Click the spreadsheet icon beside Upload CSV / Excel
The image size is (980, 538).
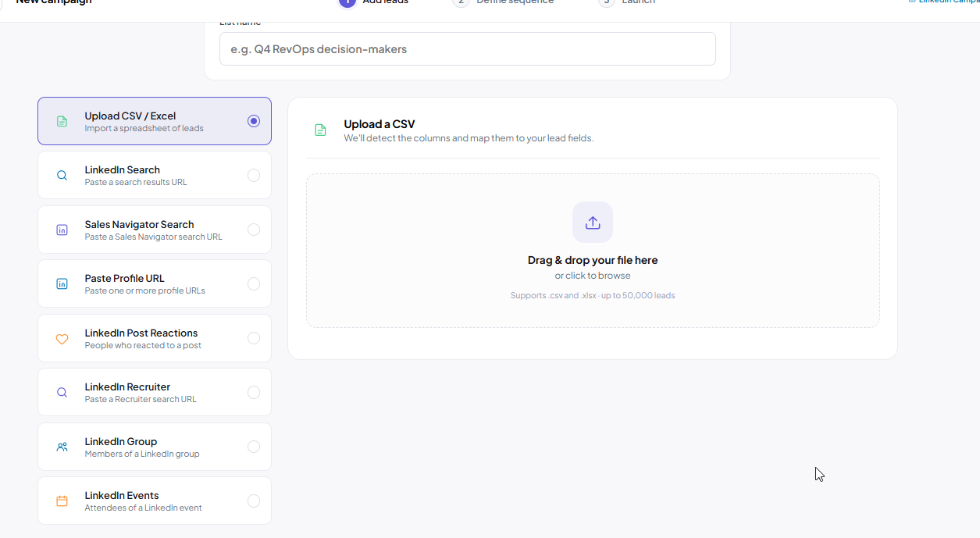[x=62, y=121]
